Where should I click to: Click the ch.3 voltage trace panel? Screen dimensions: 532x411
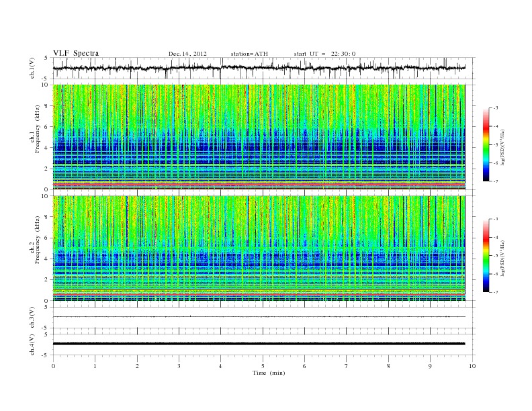coord(264,317)
